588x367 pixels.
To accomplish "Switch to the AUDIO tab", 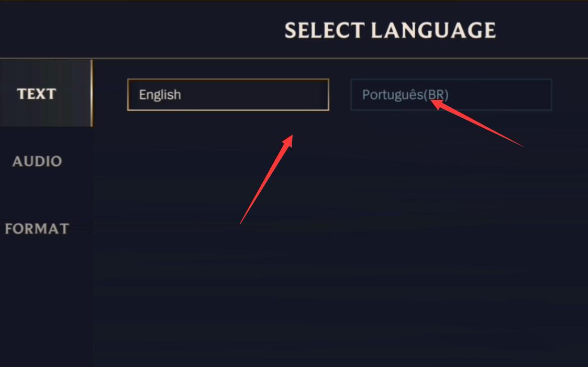I will pos(37,161).
